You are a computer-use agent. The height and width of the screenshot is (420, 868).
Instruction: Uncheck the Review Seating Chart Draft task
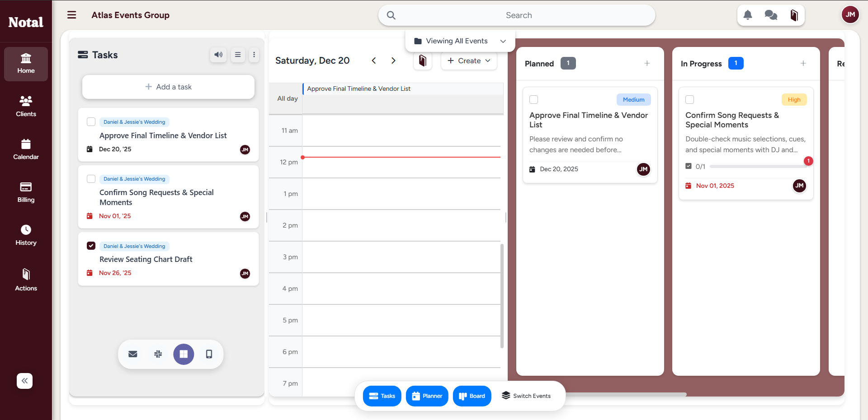coord(91,246)
